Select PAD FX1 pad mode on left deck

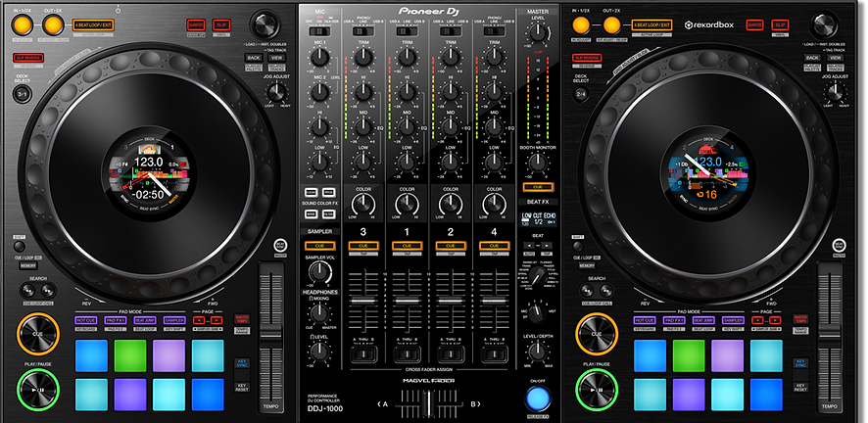116,320
